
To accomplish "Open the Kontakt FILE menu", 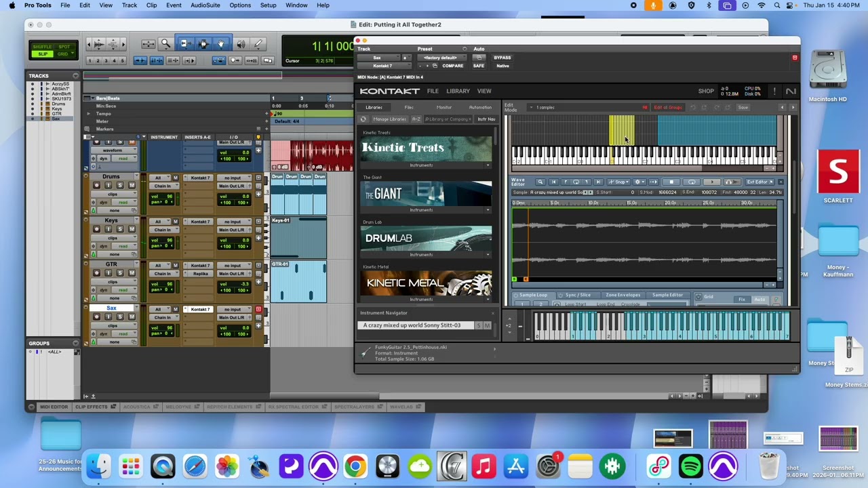I will click(x=433, y=91).
